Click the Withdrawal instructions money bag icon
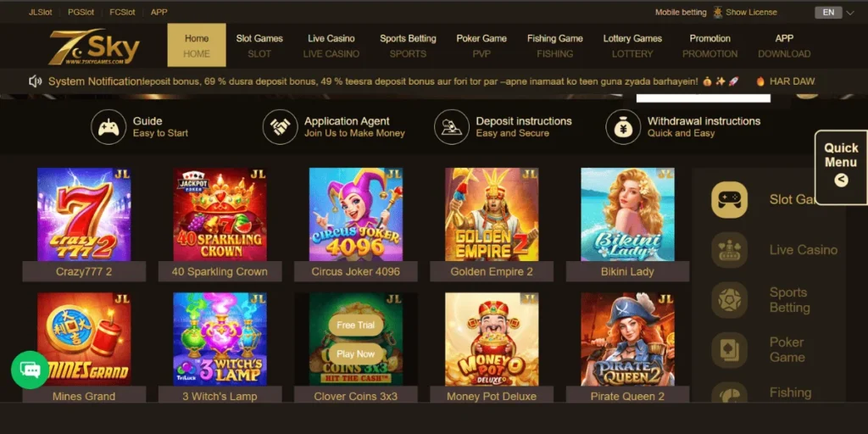 tap(623, 127)
